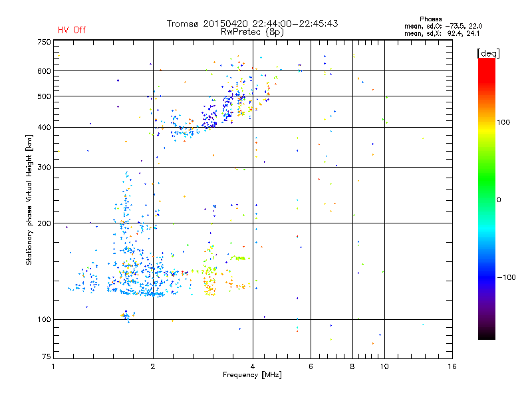
Task: Click the '200' height axis label
Action: point(44,223)
